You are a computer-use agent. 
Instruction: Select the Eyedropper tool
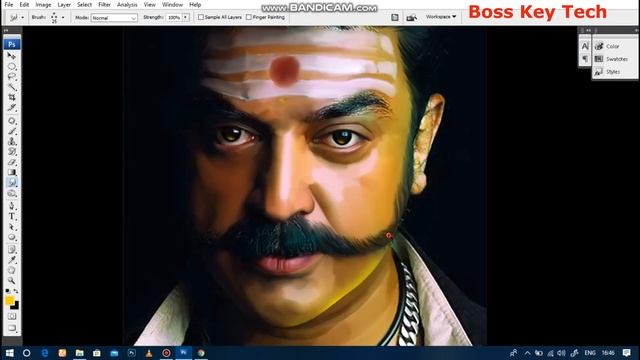click(x=12, y=260)
